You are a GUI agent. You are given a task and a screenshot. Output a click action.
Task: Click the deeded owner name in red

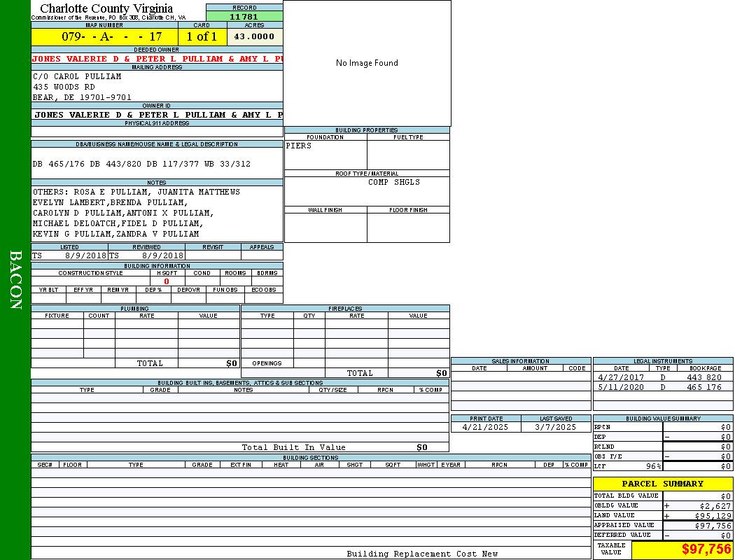157,59
